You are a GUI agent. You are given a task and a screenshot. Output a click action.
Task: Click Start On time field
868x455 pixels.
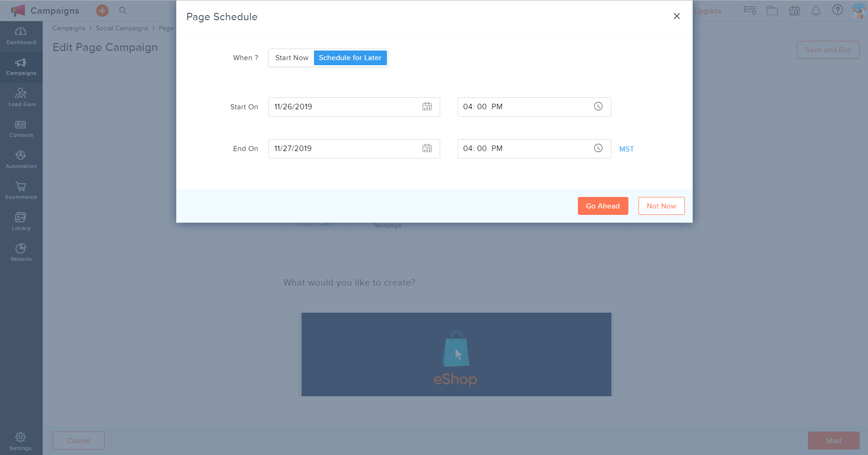click(x=534, y=107)
